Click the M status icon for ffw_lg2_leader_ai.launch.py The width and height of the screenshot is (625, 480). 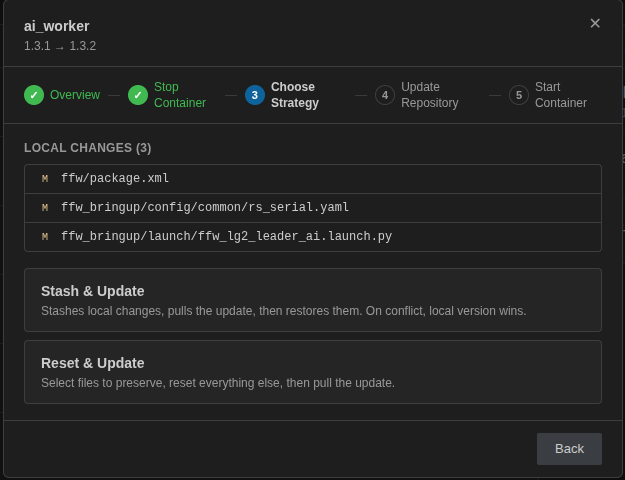pos(45,237)
